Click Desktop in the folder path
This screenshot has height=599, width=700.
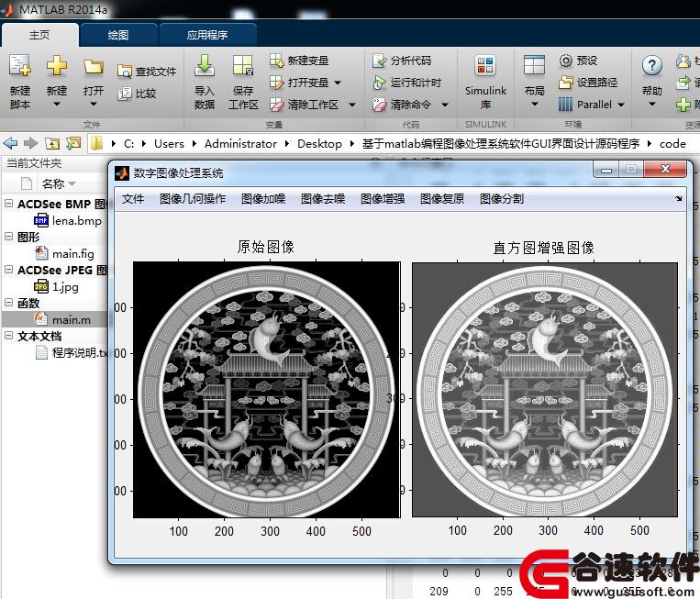point(319,144)
